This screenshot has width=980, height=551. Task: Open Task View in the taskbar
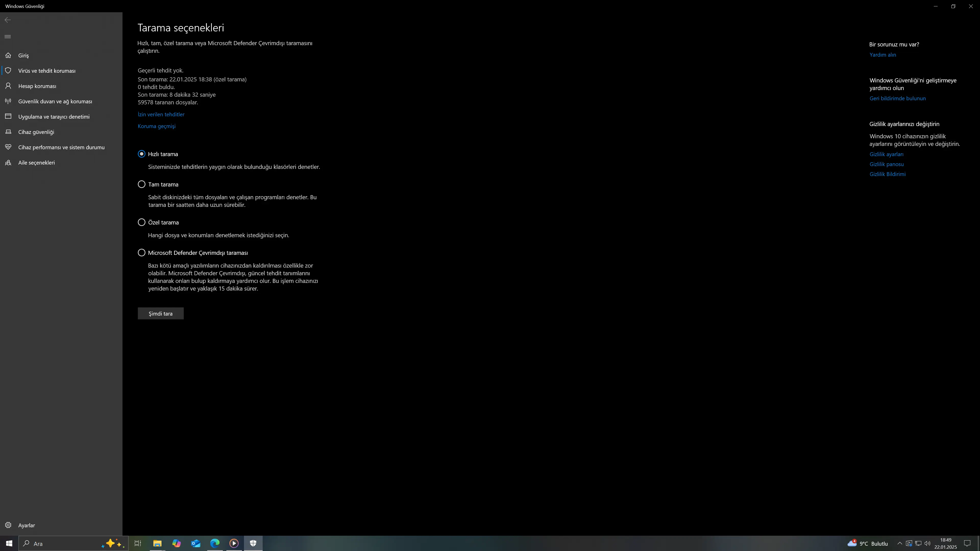[138, 543]
